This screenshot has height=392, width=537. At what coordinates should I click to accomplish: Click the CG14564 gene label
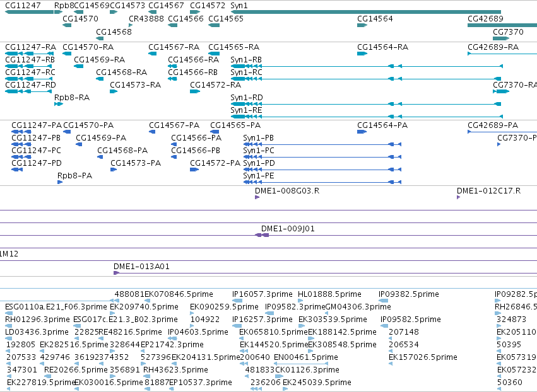pyautogui.click(x=375, y=18)
